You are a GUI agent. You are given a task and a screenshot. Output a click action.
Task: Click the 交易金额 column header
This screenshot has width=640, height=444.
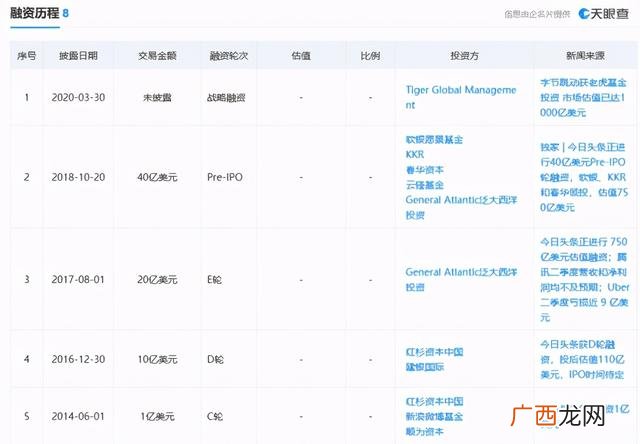pyautogui.click(x=157, y=56)
